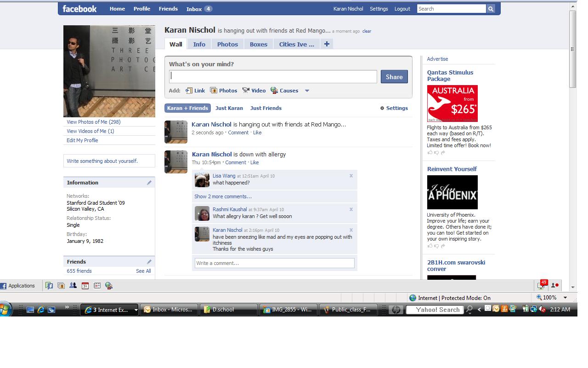
Task: Click the Groups people icon in bottom bar
Action: point(73,286)
